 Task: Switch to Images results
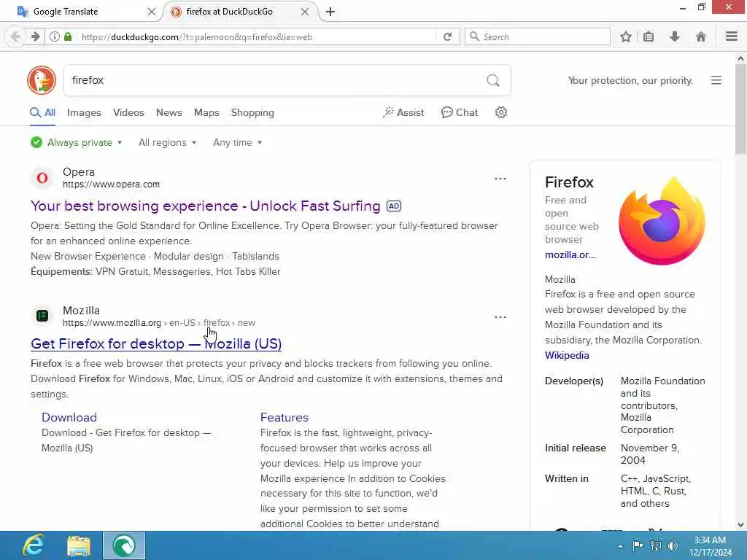(84, 113)
